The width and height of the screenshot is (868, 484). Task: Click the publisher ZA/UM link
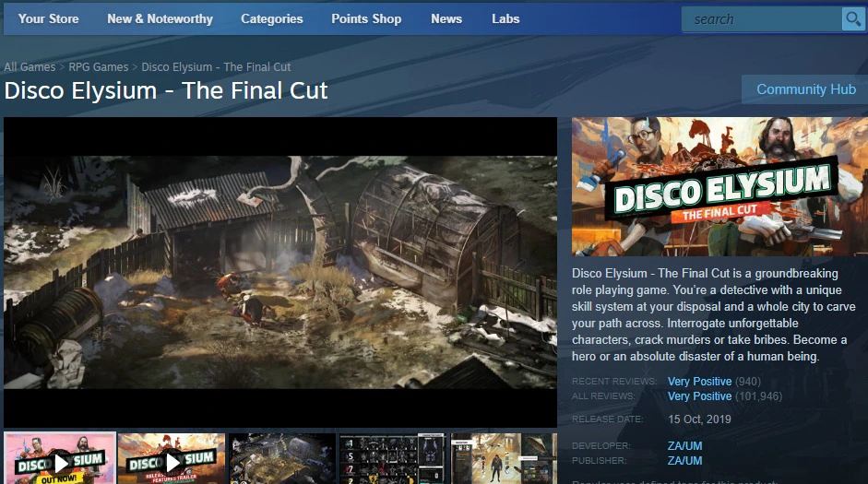684,461
